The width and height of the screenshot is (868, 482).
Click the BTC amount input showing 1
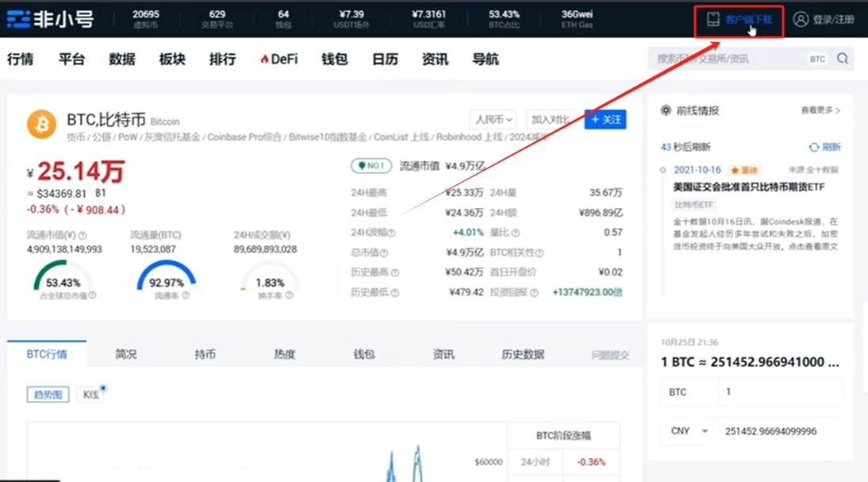coord(781,391)
